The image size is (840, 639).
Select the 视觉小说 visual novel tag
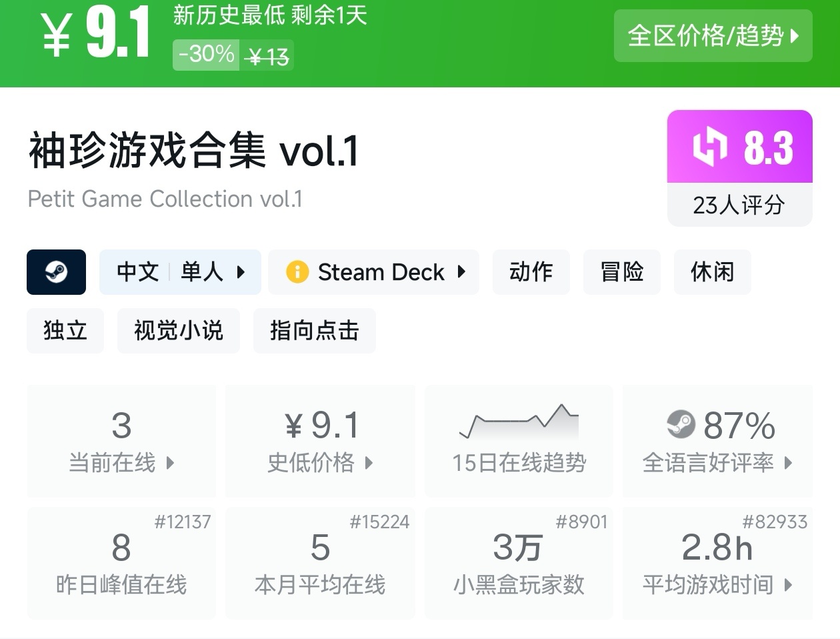coord(179,331)
